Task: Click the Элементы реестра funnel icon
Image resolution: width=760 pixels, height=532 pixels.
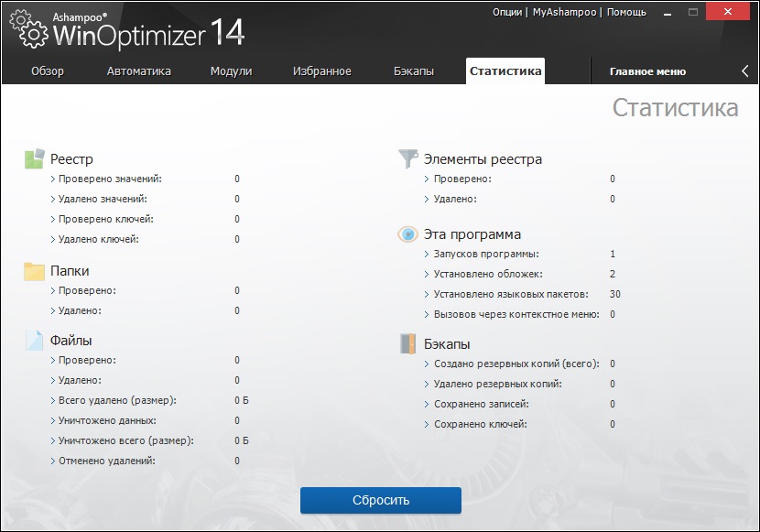Action: click(408, 158)
